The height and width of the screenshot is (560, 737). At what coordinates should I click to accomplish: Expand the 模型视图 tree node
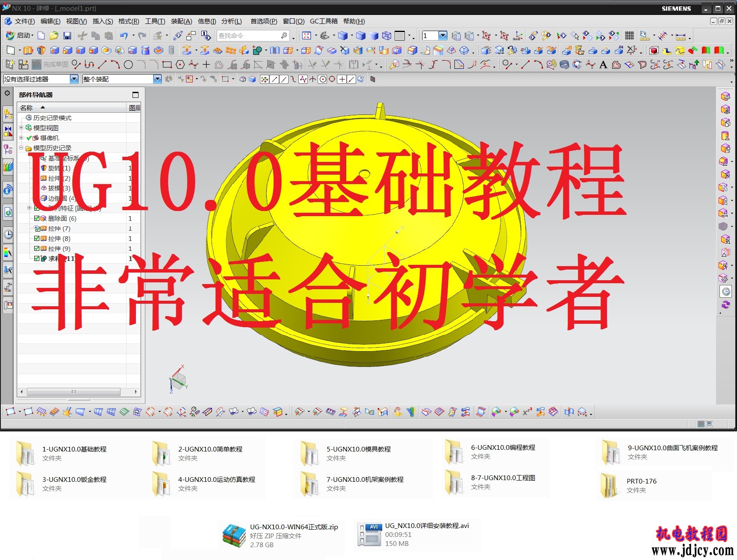(x=21, y=128)
